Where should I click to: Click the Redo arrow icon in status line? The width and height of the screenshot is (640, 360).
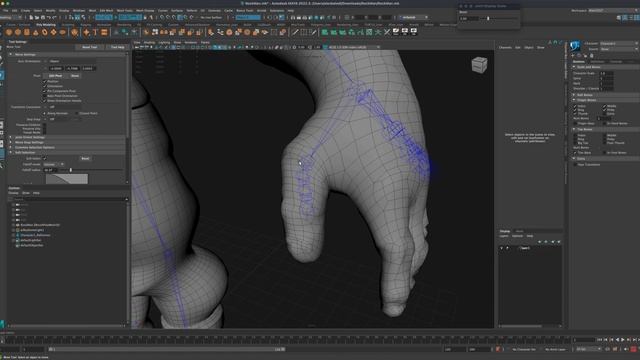click(54, 18)
